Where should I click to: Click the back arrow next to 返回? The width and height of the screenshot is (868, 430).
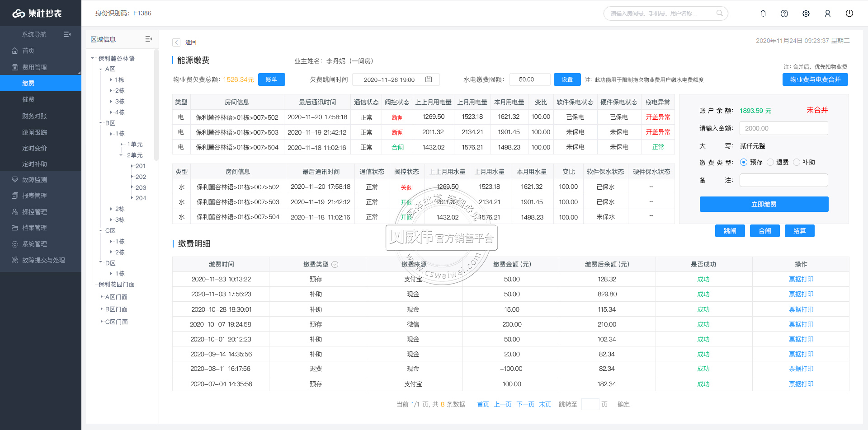tap(176, 42)
